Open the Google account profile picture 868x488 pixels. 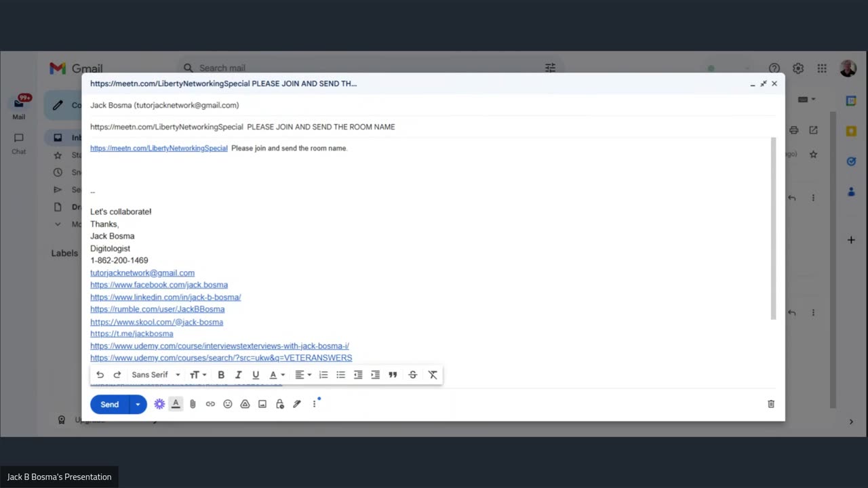(848, 68)
